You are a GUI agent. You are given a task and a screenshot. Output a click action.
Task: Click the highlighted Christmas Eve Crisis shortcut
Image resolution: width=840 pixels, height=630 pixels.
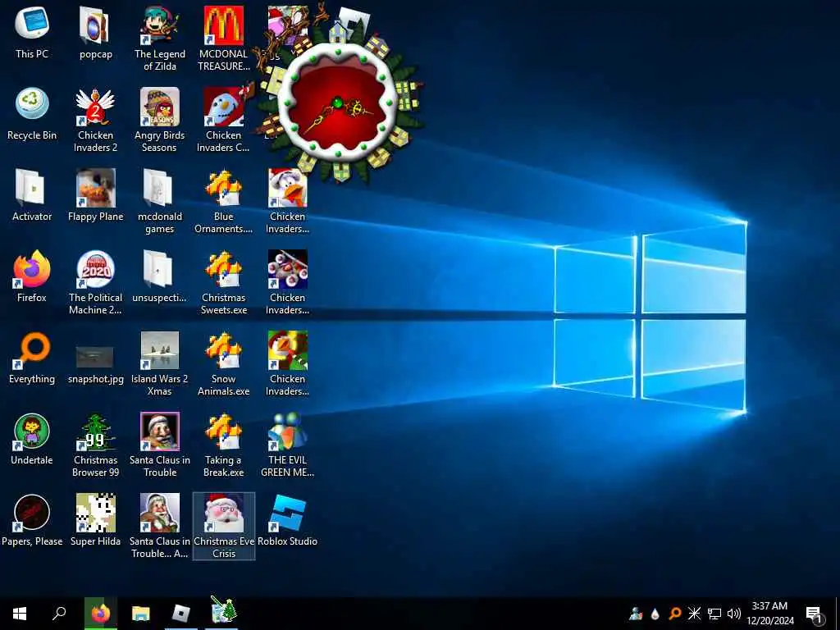tap(224, 527)
